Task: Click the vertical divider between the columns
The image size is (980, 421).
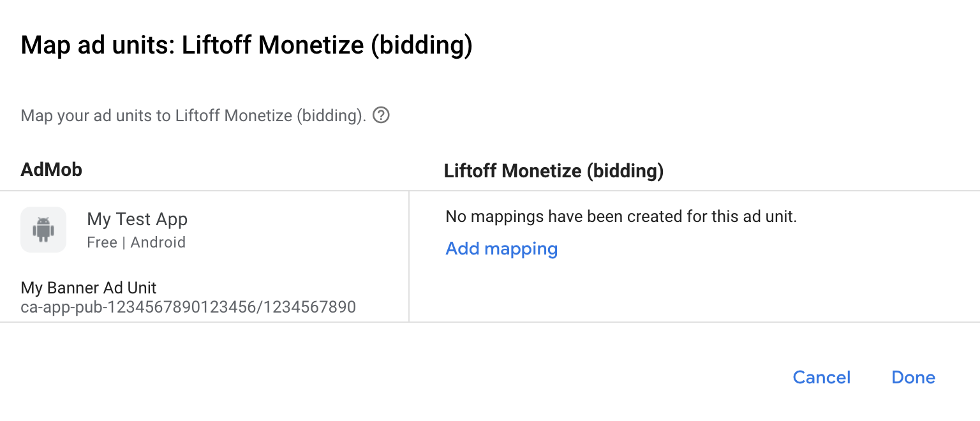Action: click(x=409, y=256)
